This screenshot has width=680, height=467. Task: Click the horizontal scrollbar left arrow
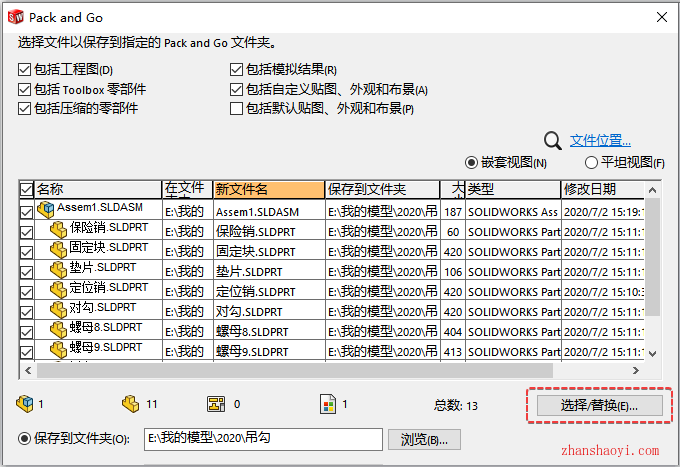28,370
